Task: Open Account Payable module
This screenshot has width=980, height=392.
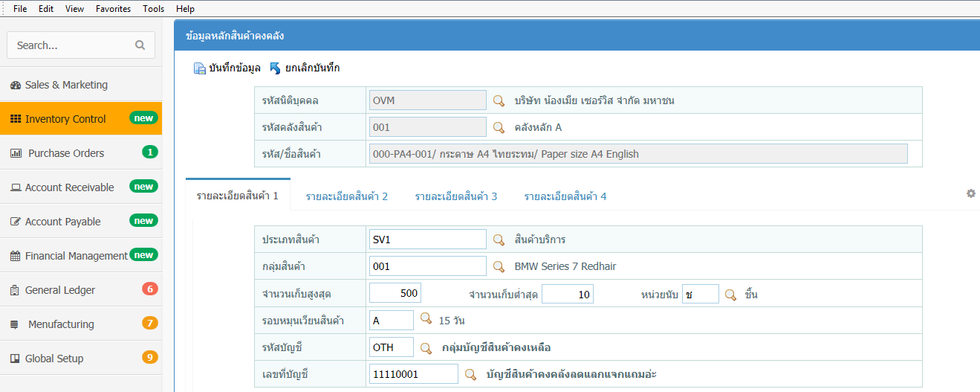Action: coord(81,222)
